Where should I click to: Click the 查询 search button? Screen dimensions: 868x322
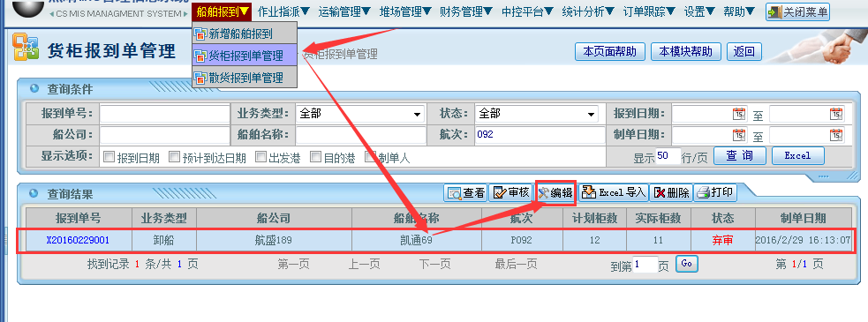pyautogui.click(x=740, y=156)
